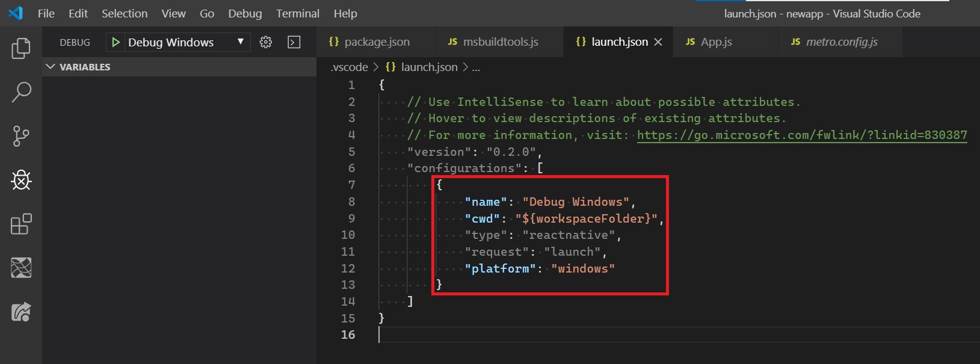Click the "Debug Windows" string value in the editor
Screen dimensions: 980x364
[x=576, y=202]
